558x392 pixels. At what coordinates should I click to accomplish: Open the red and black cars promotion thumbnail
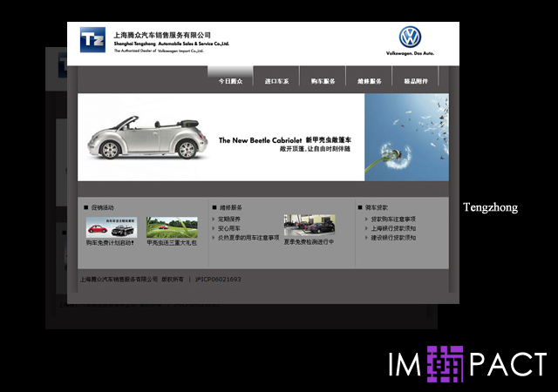[112, 227]
